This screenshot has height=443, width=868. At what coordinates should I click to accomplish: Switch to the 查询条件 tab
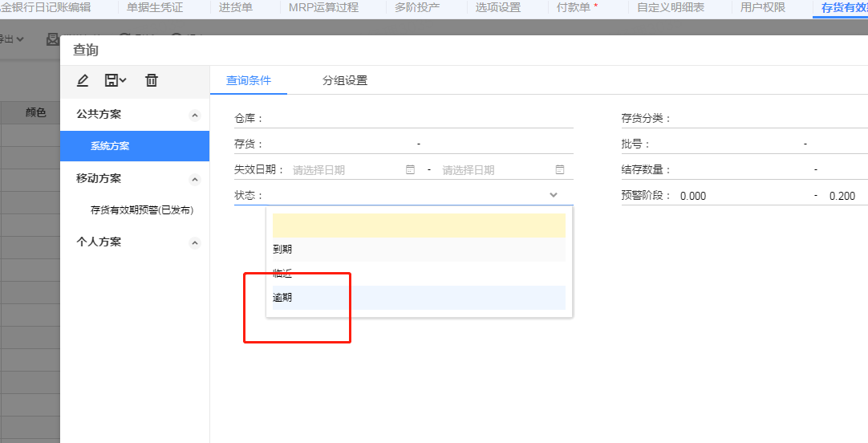coord(249,80)
